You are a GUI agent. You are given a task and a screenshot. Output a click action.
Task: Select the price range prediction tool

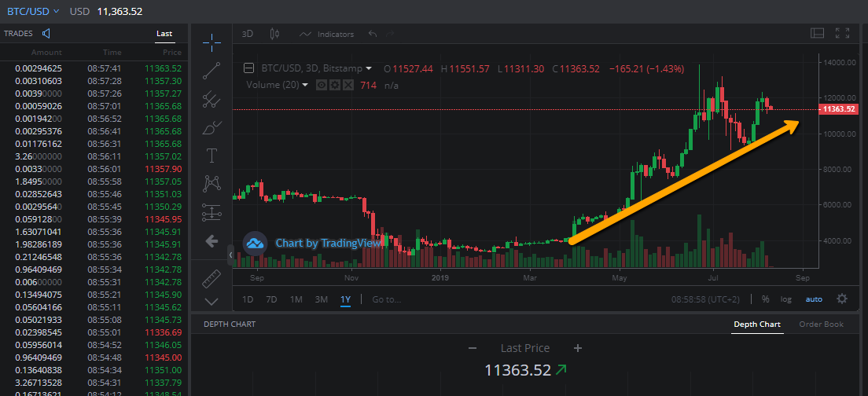[x=211, y=212]
